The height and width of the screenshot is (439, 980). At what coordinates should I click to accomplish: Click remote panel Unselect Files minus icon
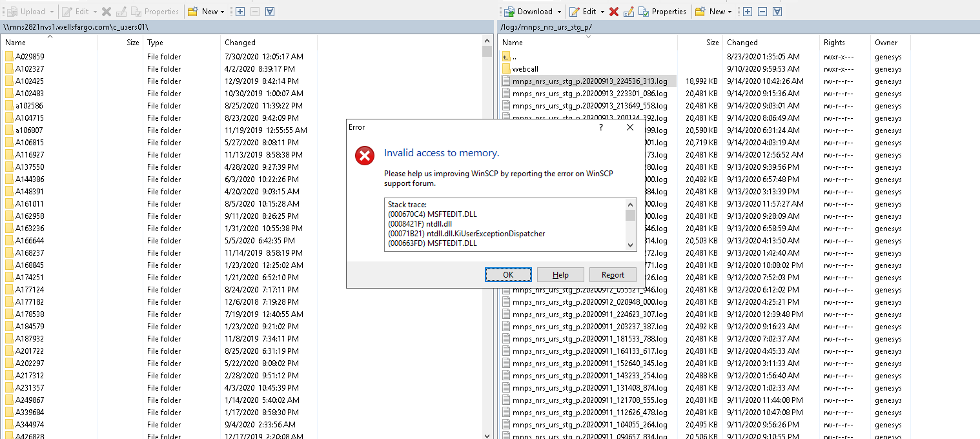coord(762,12)
